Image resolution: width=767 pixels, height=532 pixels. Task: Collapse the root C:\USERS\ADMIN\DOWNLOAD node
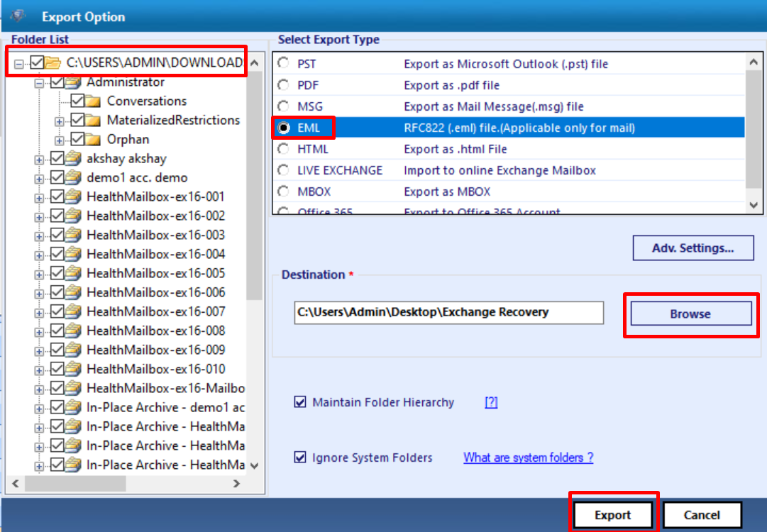(19, 64)
